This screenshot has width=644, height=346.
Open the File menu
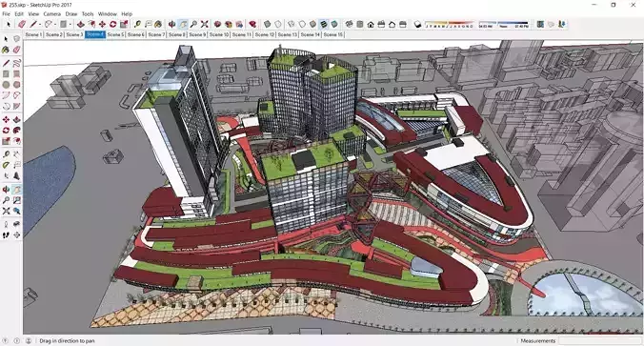6,14
